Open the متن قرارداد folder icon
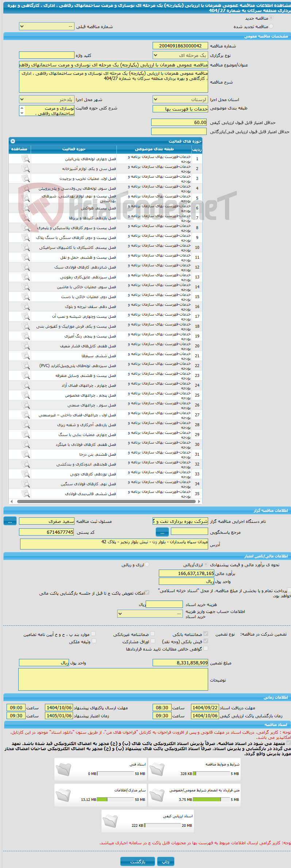291x868 pixels. click(157, 795)
